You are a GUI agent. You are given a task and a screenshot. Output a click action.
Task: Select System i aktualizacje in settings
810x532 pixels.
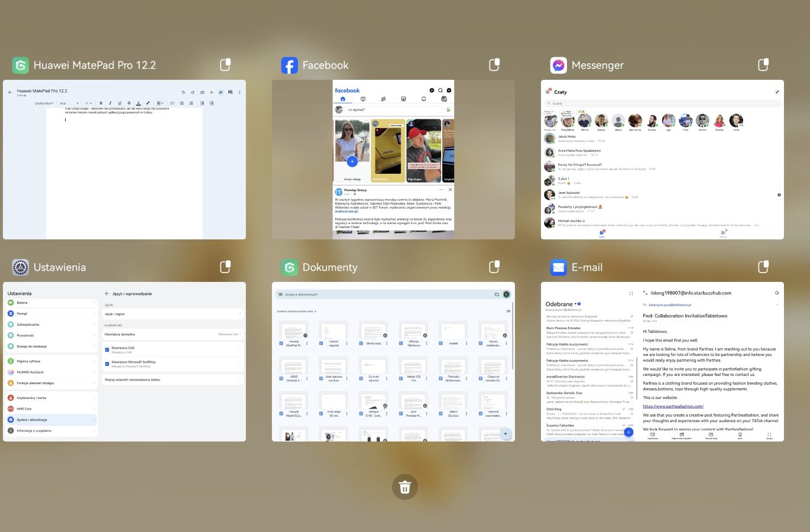[x=51, y=420]
